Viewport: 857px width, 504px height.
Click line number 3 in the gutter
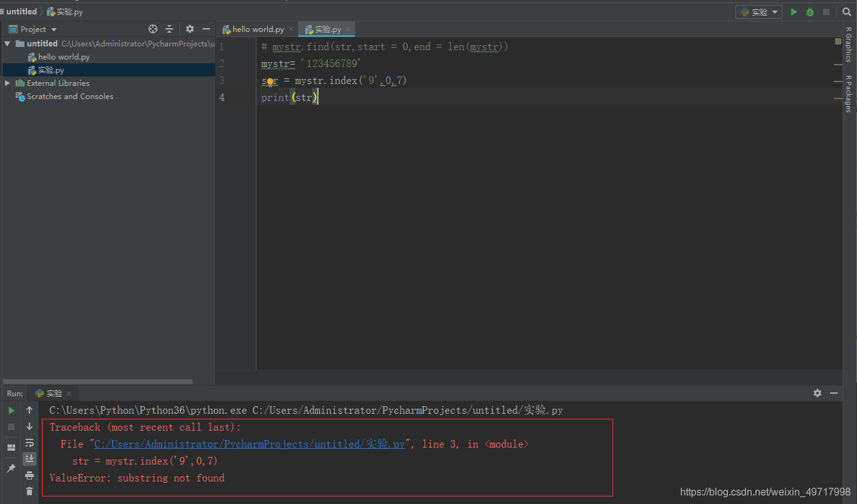point(221,80)
